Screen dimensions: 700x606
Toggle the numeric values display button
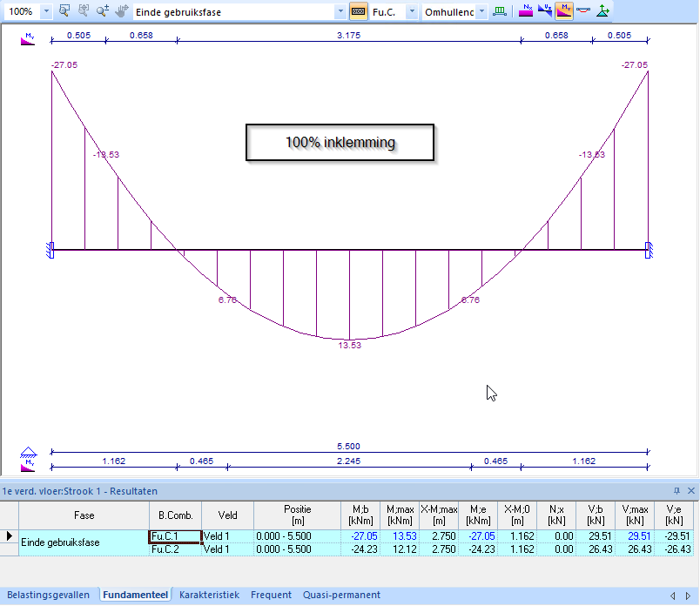click(x=358, y=11)
